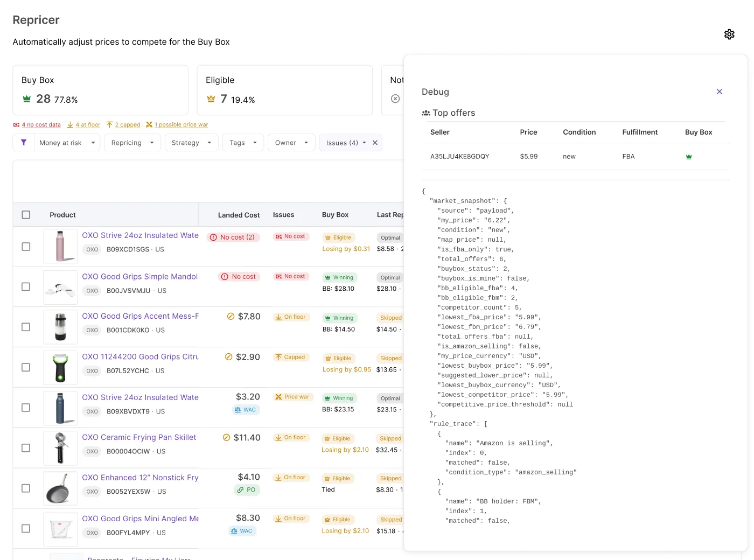This screenshot has height=560, width=754.
Task: Click the PO badge under $4.10
Action: tap(247, 490)
